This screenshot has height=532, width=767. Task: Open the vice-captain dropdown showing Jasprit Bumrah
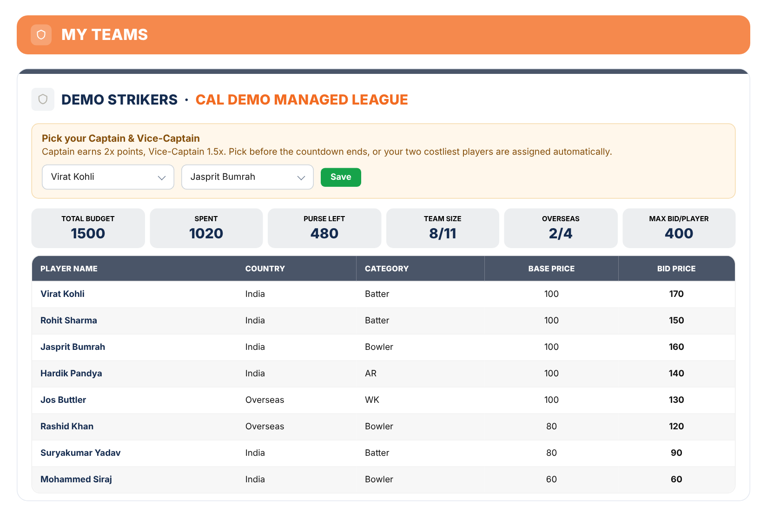pyautogui.click(x=247, y=177)
